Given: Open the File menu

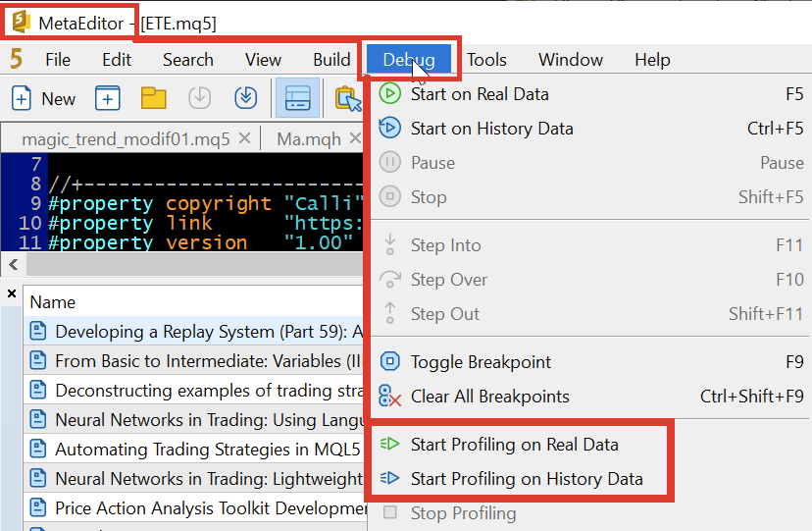Looking at the screenshot, I should point(58,60).
